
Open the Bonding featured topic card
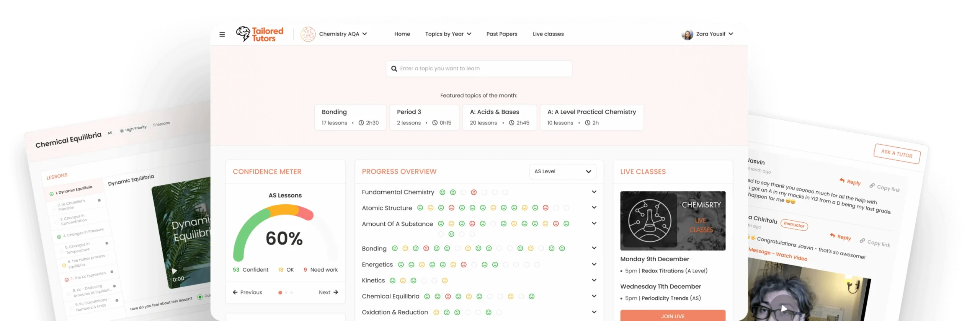click(x=350, y=117)
